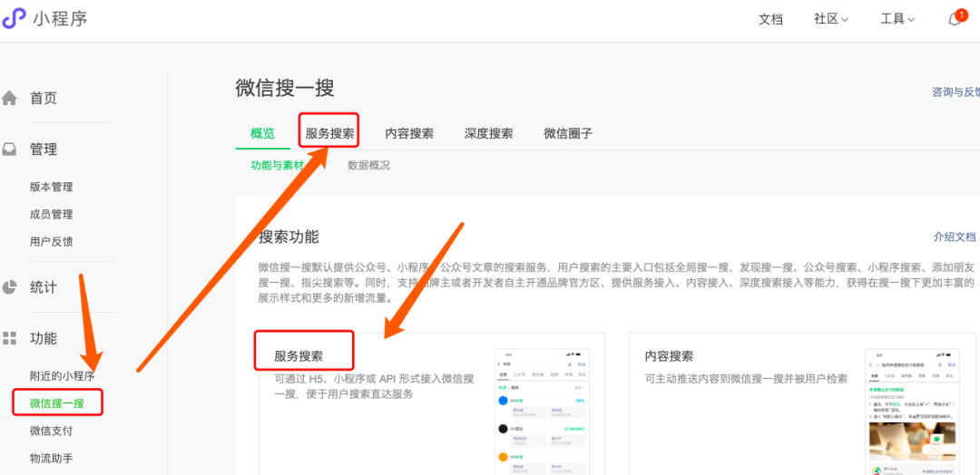Click the inbox icon beside 管理
This screenshot has width=980, height=475.
click(9, 150)
